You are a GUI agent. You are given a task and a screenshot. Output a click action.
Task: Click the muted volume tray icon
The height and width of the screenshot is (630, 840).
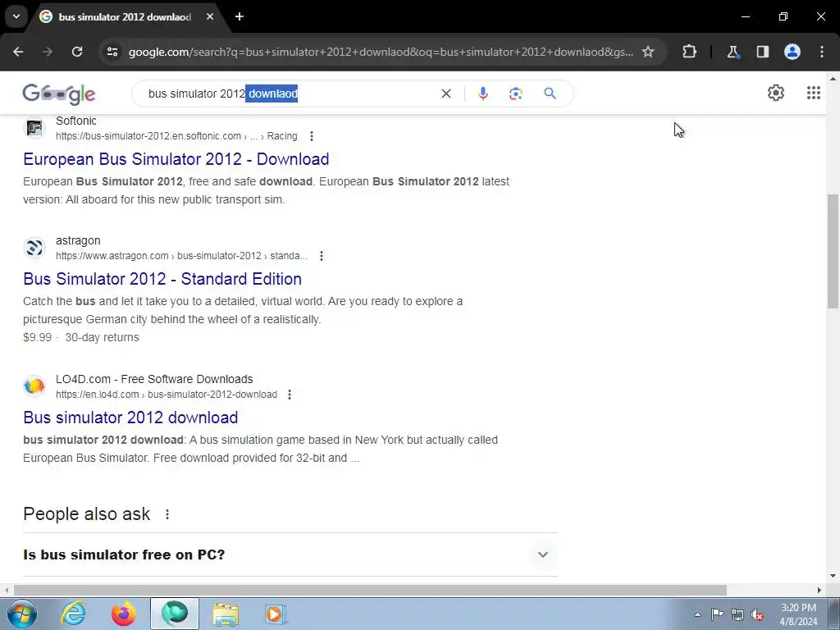click(x=757, y=614)
